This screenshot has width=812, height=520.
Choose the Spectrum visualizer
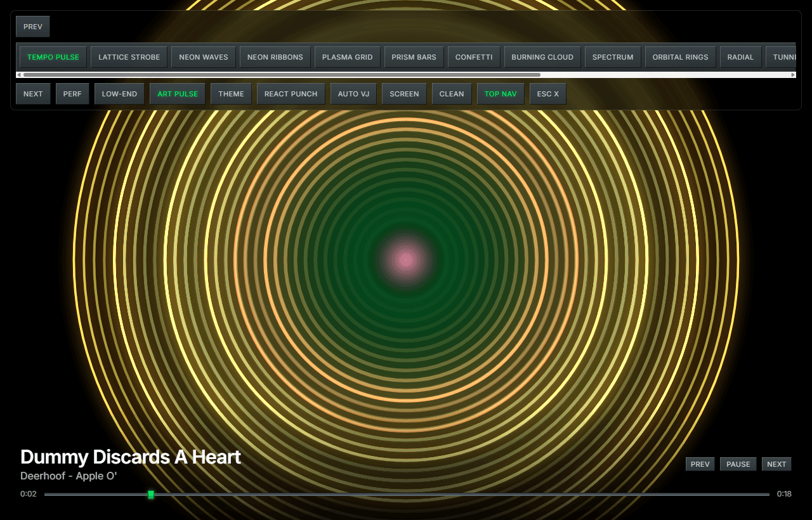pyautogui.click(x=613, y=57)
